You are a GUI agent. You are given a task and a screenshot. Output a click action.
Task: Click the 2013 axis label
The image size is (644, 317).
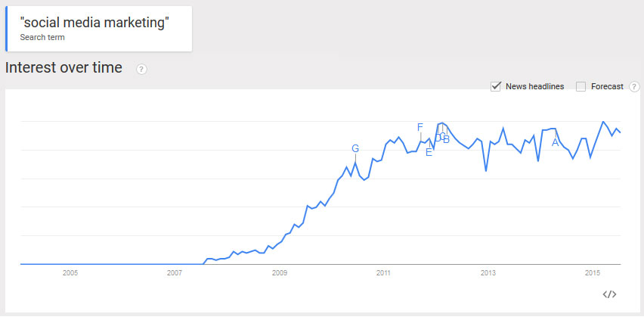tap(488, 272)
